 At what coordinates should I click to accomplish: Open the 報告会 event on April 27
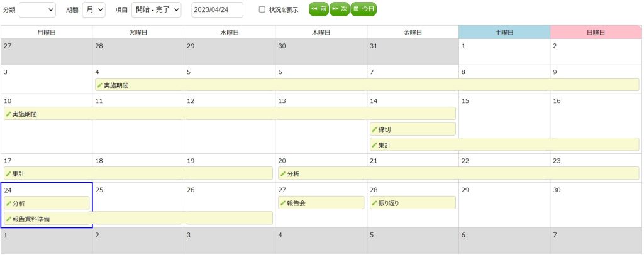click(321, 202)
